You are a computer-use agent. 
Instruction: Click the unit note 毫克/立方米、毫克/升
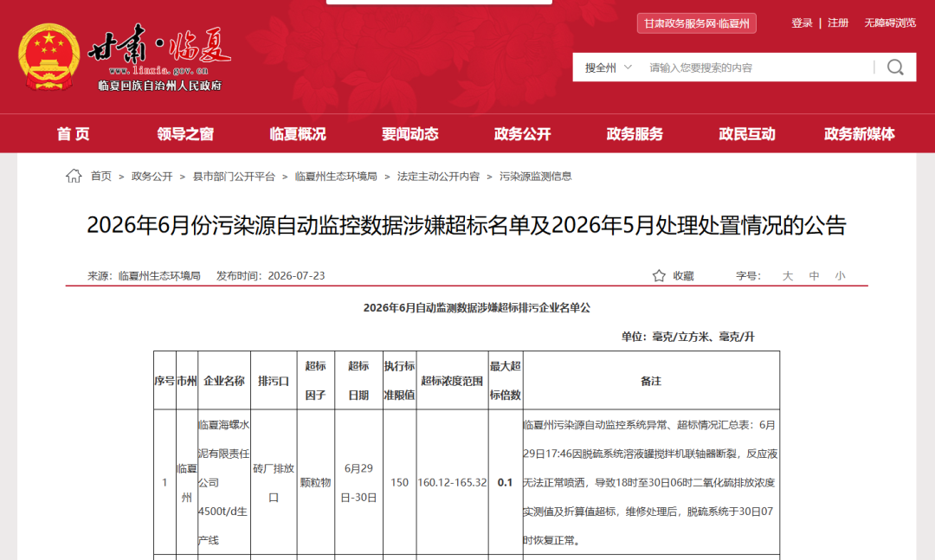pos(703,337)
